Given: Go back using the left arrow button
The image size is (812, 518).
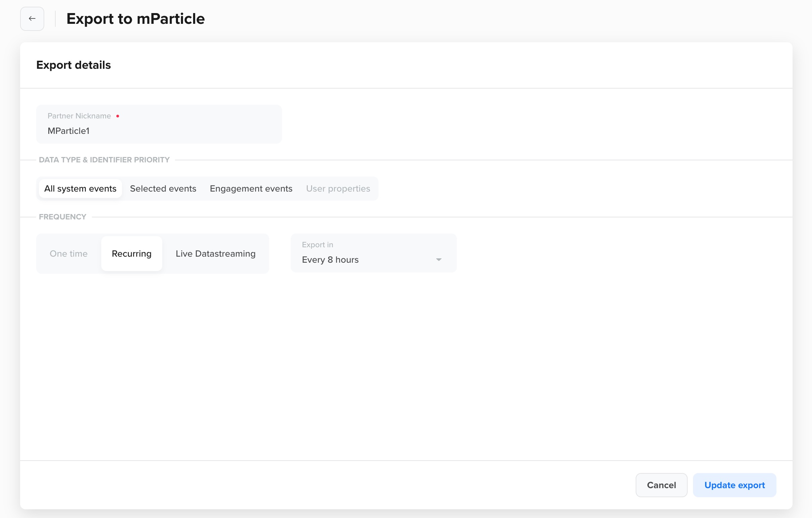Looking at the screenshot, I should [x=32, y=18].
